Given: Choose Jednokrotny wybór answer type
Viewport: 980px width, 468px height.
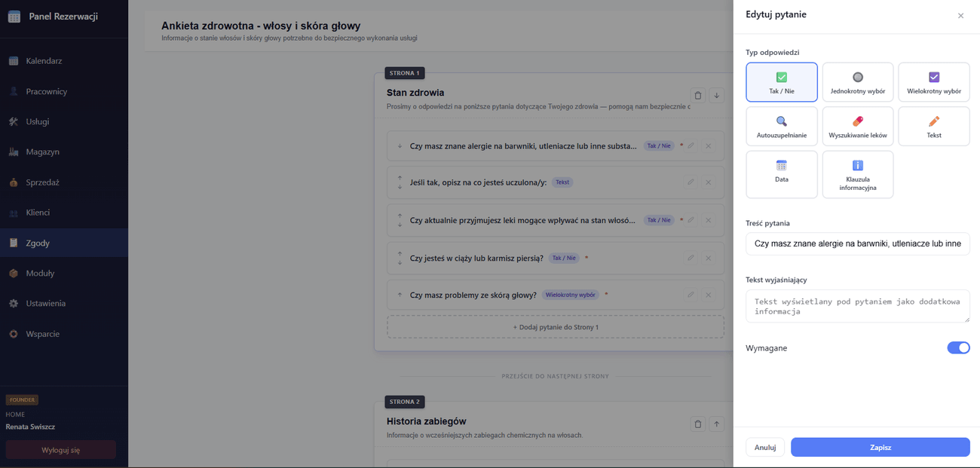Looking at the screenshot, I should pos(857,82).
